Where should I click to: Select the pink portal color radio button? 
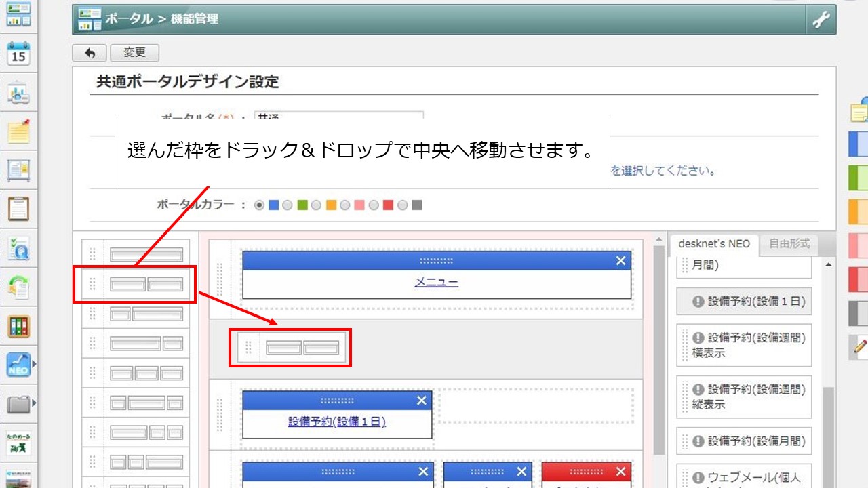344,205
